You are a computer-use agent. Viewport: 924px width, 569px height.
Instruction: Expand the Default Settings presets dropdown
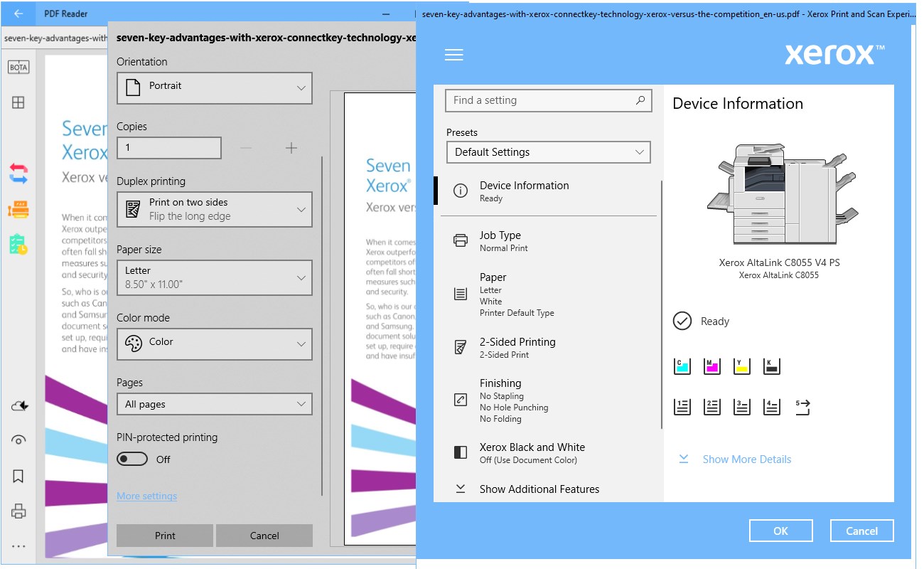[x=548, y=152]
